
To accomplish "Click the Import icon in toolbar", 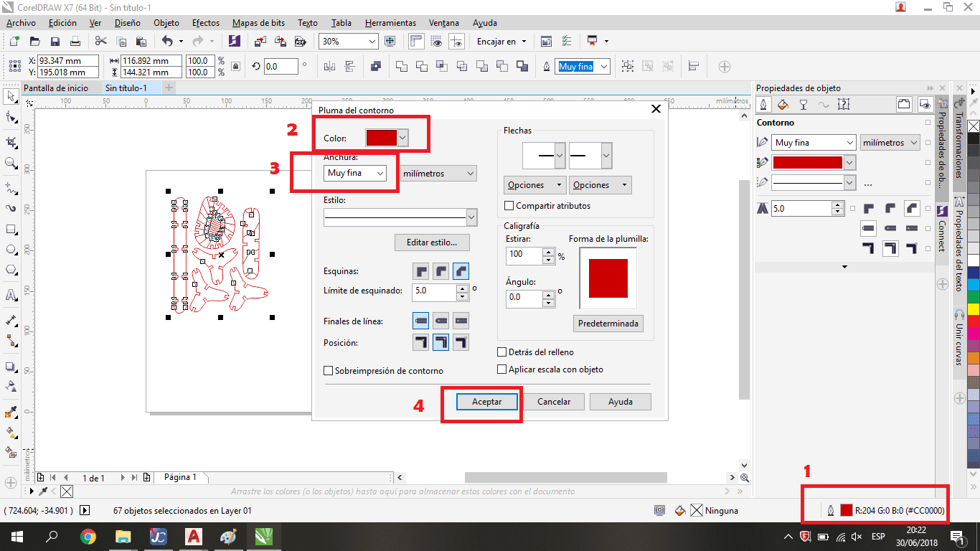I will point(260,42).
